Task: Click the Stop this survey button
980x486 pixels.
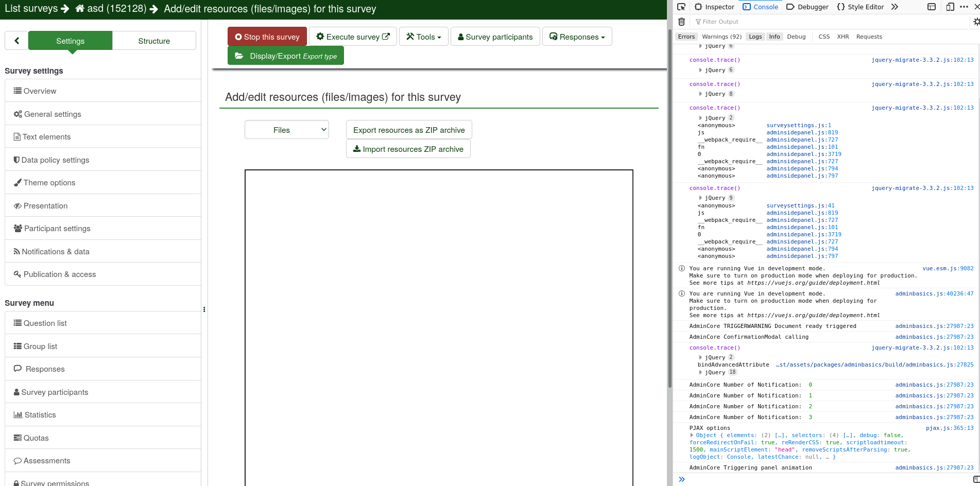Action: point(267,37)
